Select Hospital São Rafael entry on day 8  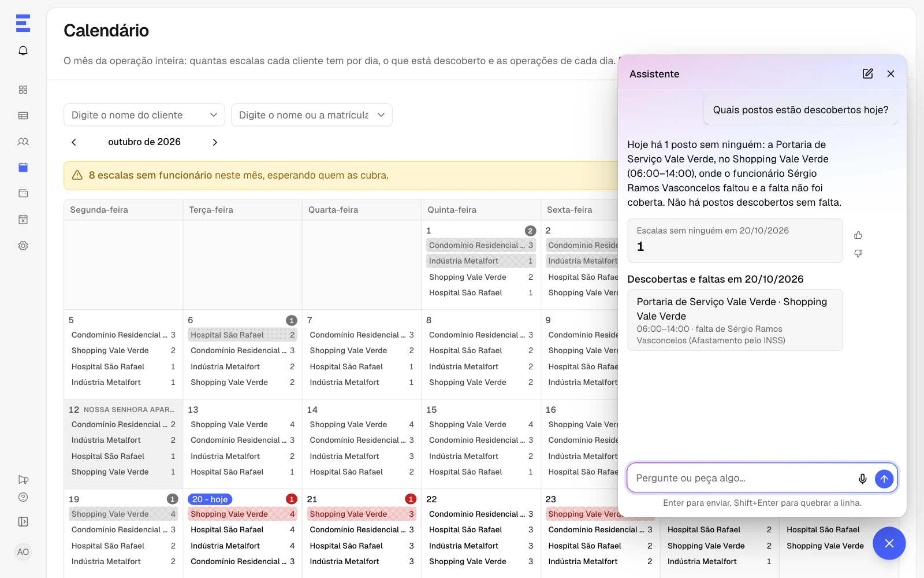point(481,351)
